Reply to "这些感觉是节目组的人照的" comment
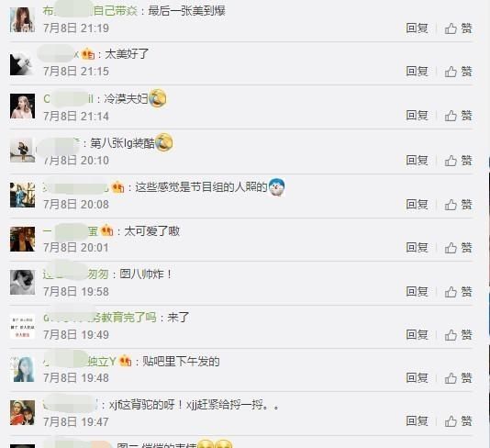The height and width of the screenshot is (448, 490). click(x=417, y=205)
